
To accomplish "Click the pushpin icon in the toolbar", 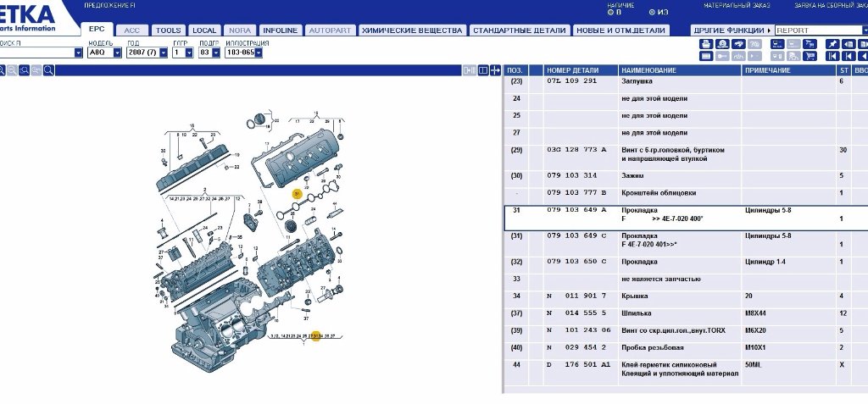I will click(x=832, y=43).
